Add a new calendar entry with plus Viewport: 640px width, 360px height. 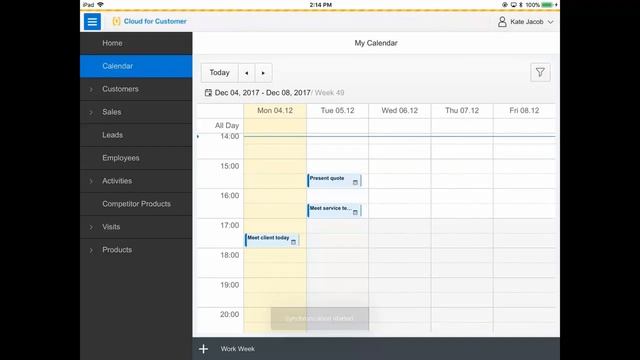pyautogui.click(x=203, y=349)
